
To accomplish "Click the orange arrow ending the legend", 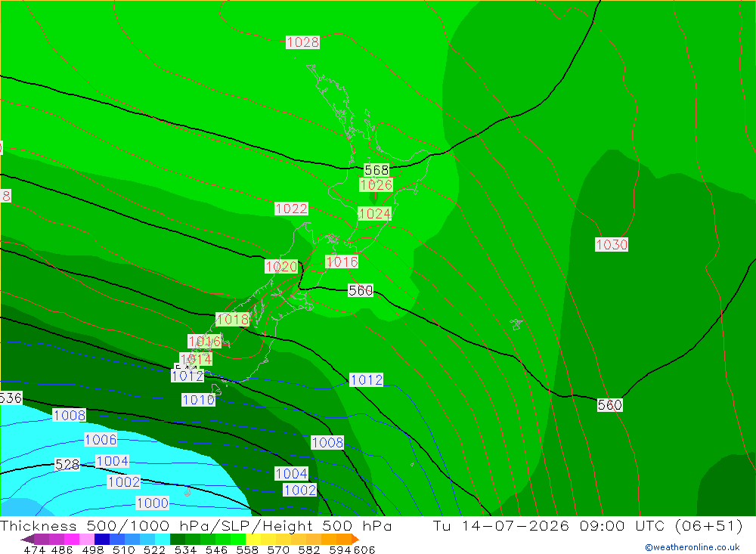I will [356, 539].
